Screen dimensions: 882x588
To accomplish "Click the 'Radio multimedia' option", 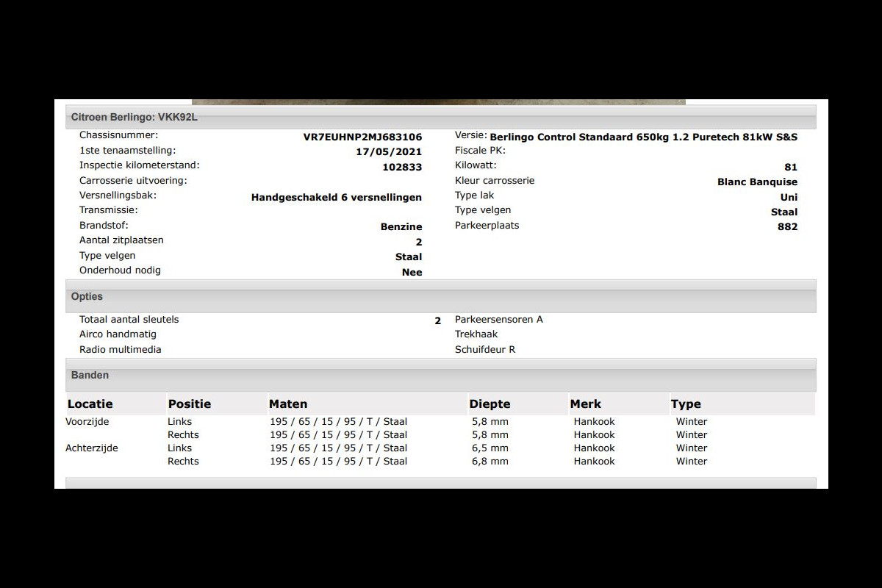I will 121,349.
